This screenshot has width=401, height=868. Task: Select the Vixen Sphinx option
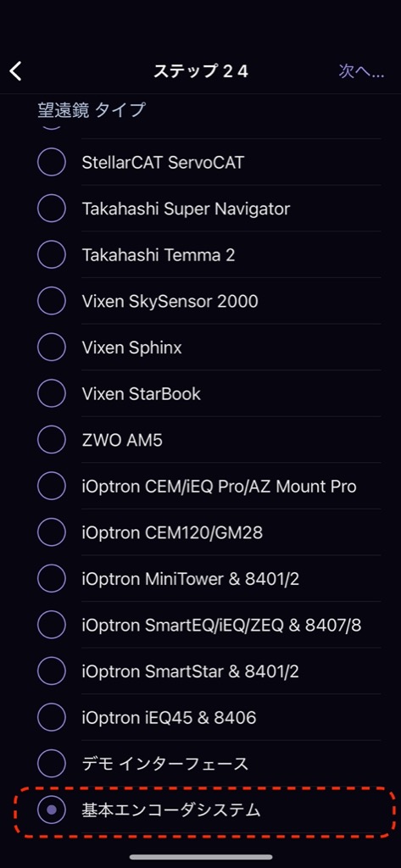click(52, 348)
